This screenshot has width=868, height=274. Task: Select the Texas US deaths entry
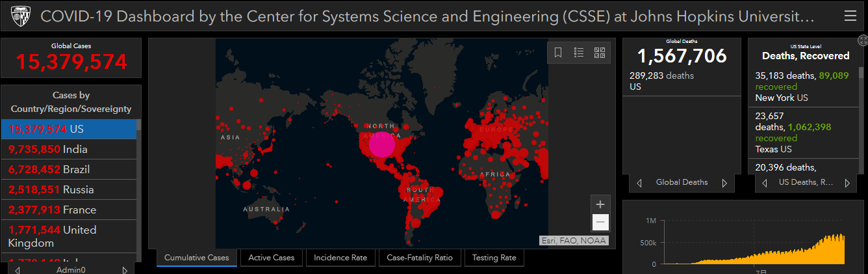point(803,133)
